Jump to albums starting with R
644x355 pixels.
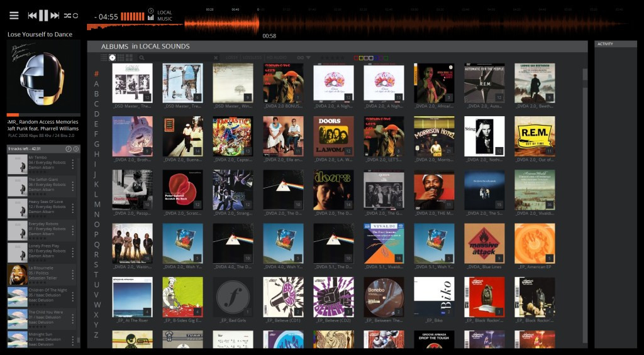[x=96, y=254]
